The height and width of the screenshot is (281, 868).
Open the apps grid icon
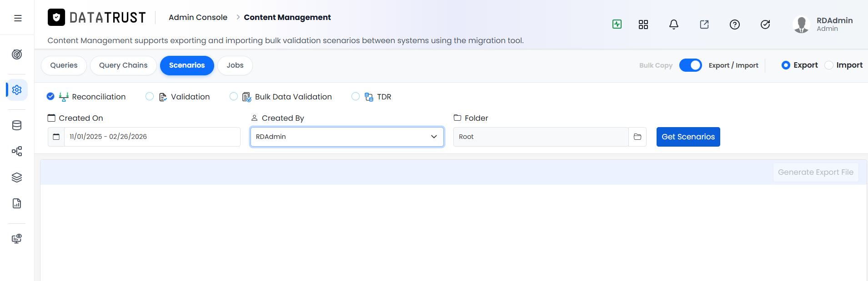tap(643, 25)
